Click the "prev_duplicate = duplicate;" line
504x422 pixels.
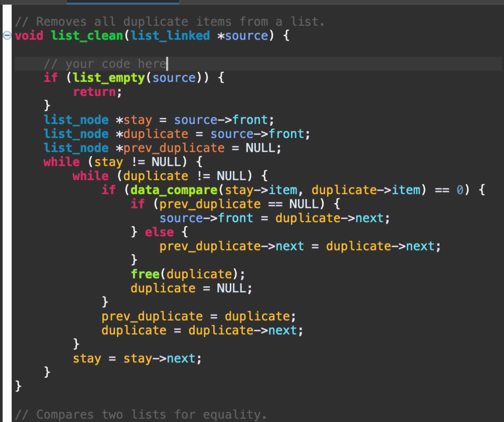point(199,316)
